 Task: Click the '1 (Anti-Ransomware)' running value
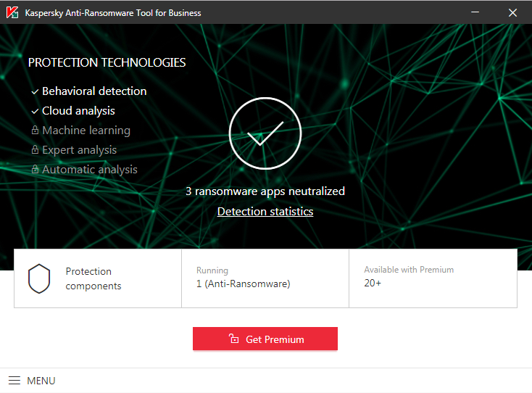click(244, 284)
